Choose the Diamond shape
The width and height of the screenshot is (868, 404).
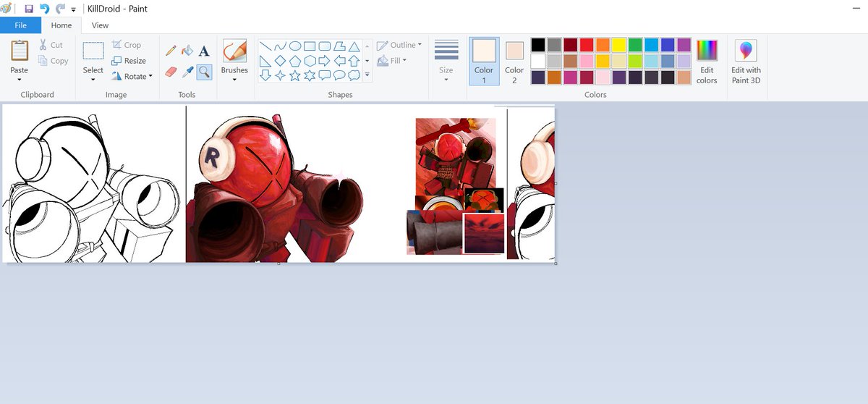[280, 60]
